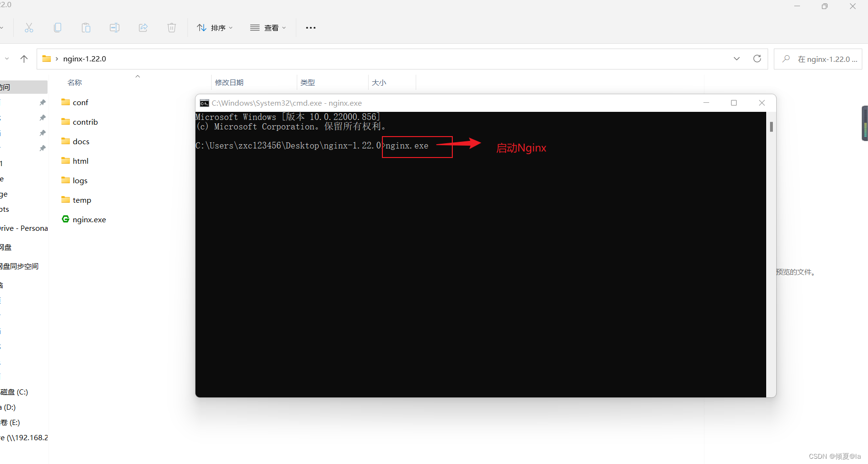Click the folder icon in address bar
Screen dimensions: 868x464
[47, 59]
